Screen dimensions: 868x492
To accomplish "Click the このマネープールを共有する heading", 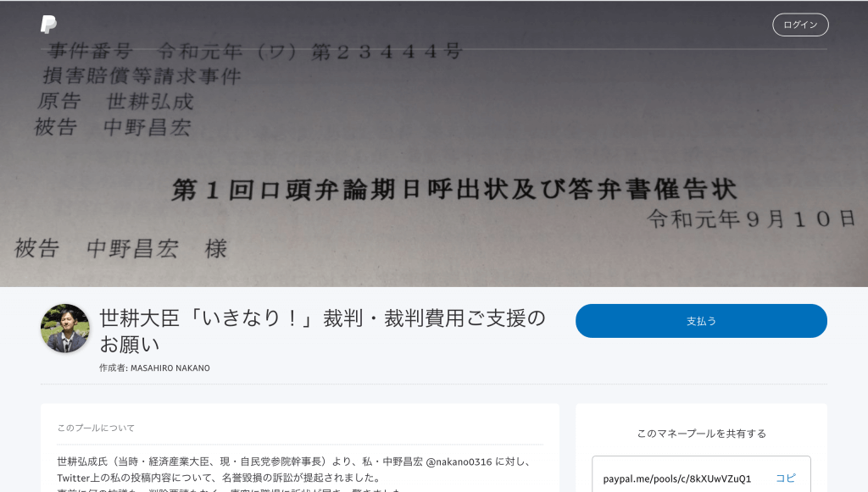I will pos(701,434).
